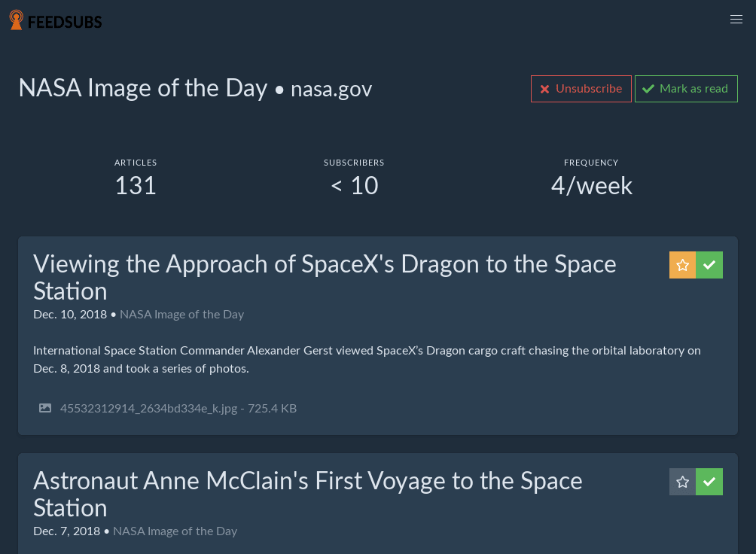Click the gray star icon on the McClain article
This screenshot has width=756, height=554.
[x=682, y=482]
